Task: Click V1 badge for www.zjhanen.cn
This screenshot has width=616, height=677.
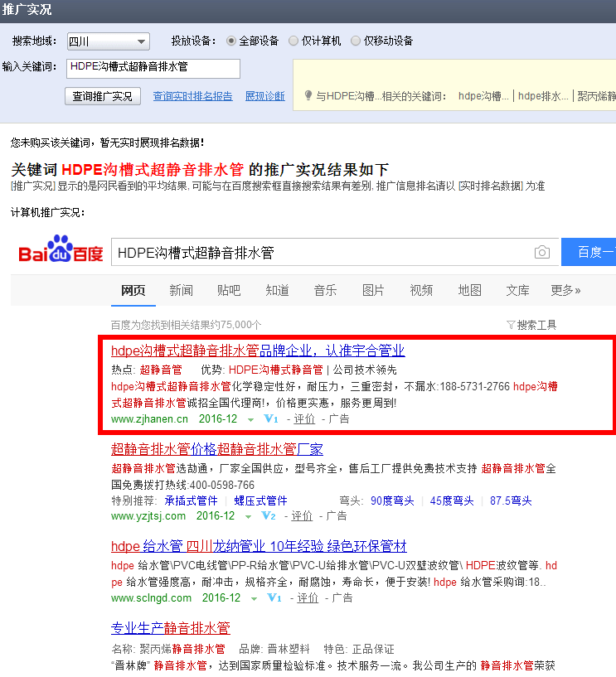Action: pyautogui.click(x=271, y=418)
